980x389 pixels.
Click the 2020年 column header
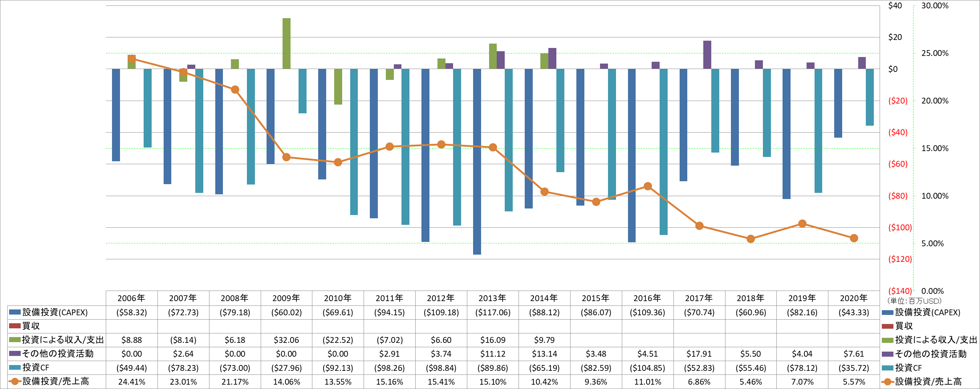point(854,298)
